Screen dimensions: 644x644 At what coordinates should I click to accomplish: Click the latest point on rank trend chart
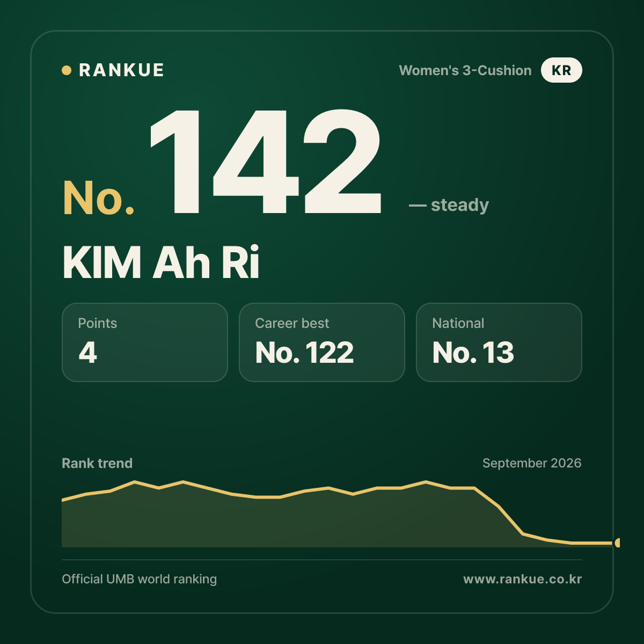coord(618,543)
